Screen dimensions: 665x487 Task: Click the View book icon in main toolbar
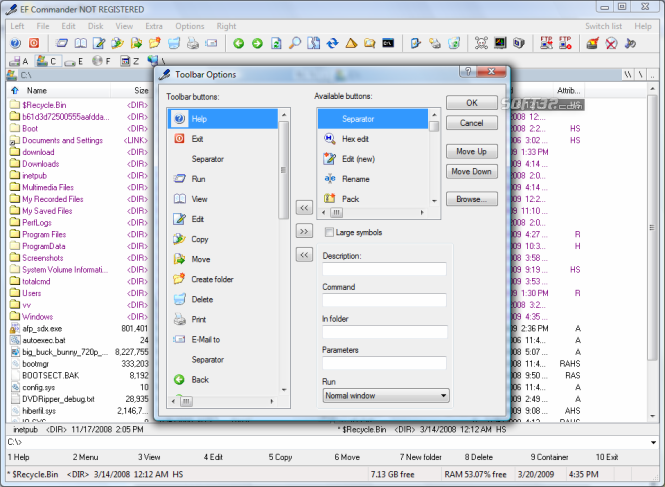point(81,43)
